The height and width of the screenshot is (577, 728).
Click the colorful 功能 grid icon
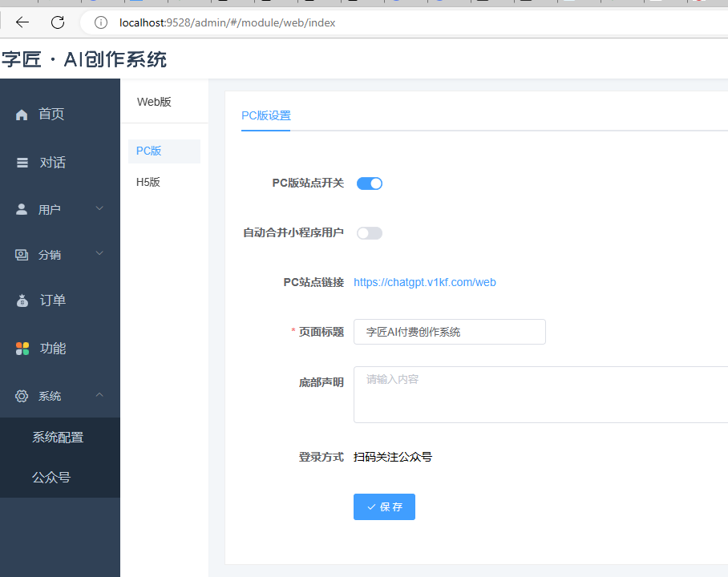click(22, 348)
